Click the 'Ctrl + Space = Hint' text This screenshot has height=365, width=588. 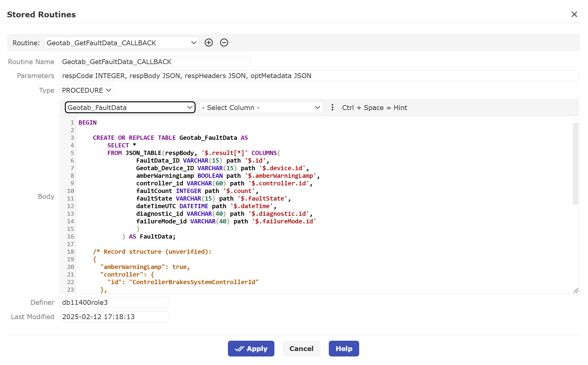coord(374,108)
